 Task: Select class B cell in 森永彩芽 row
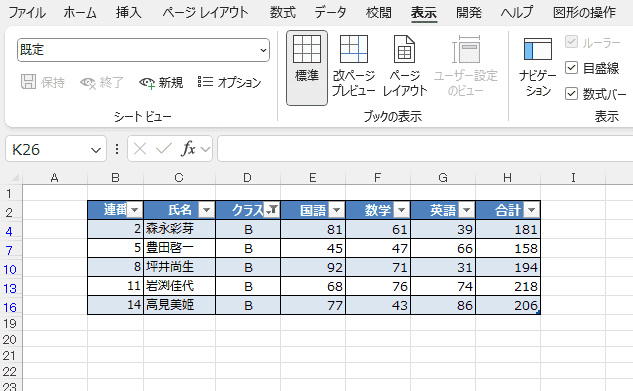pyautogui.click(x=248, y=229)
